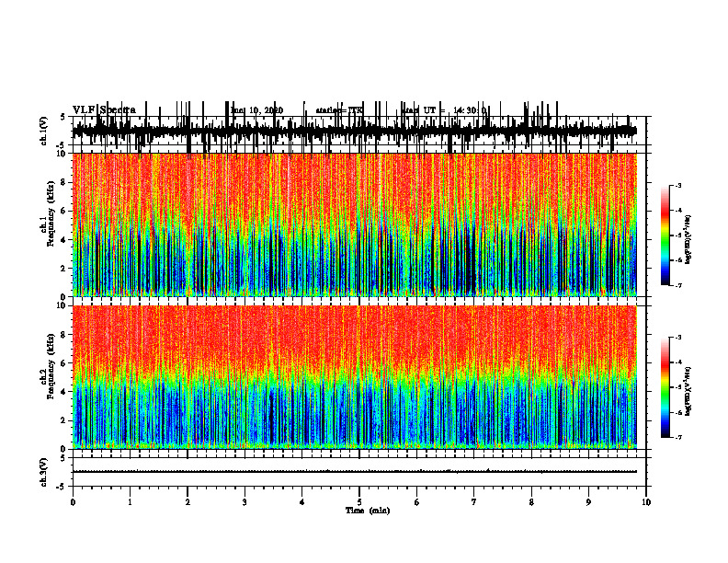Click the ch.2 color bar log(PSD) title
728x563 pixels.
(688, 391)
